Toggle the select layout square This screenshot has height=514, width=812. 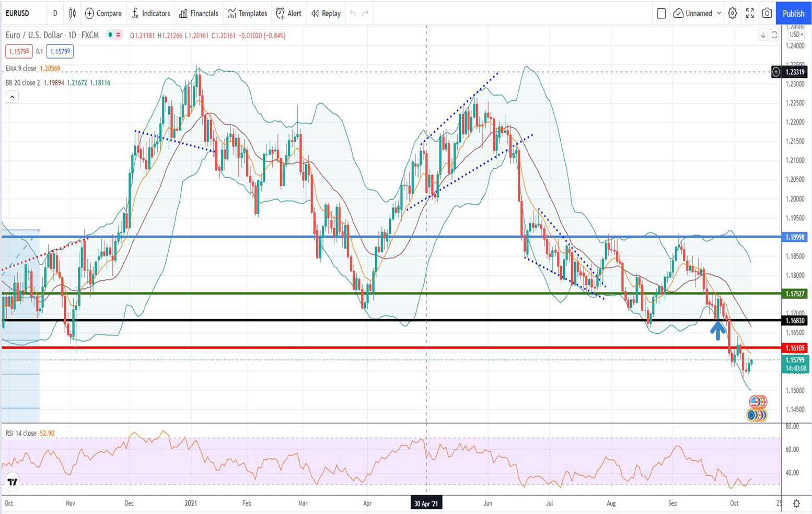coord(661,14)
